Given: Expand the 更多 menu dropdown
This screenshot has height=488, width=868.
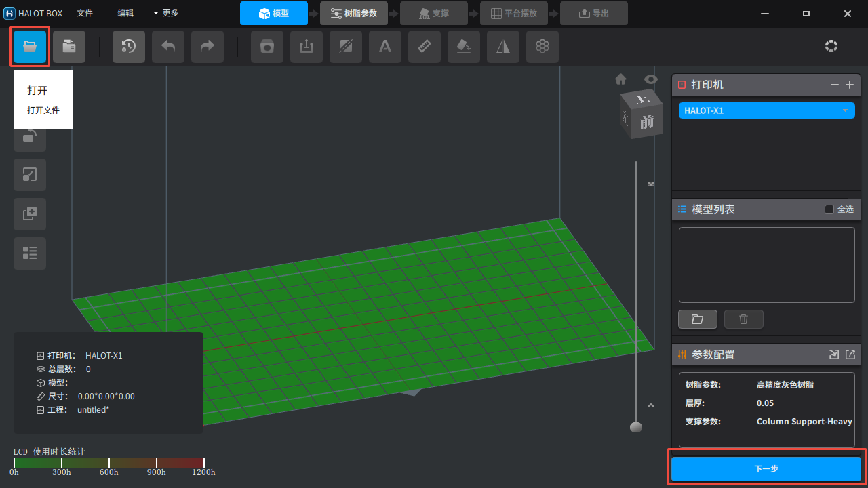Looking at the screenshot, I should coord(165,13).
